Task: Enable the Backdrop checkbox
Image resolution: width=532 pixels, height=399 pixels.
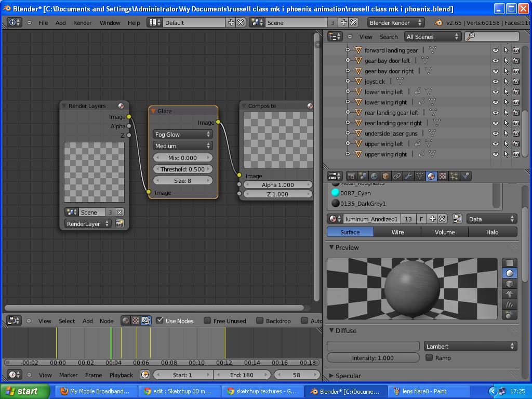Action: pyautogui.click(x=260, y=321)
